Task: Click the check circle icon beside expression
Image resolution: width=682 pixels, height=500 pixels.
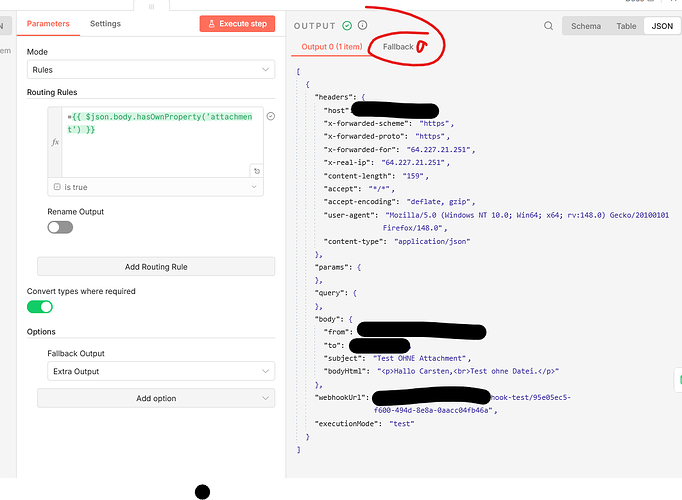Action: (271, 116)
